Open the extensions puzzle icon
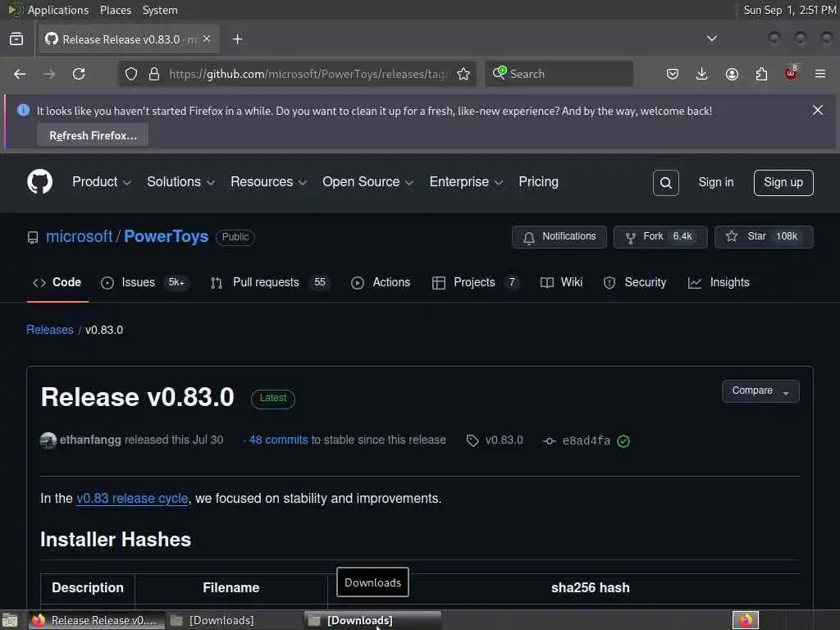The image size is (840, 630). tap(761, 74)
